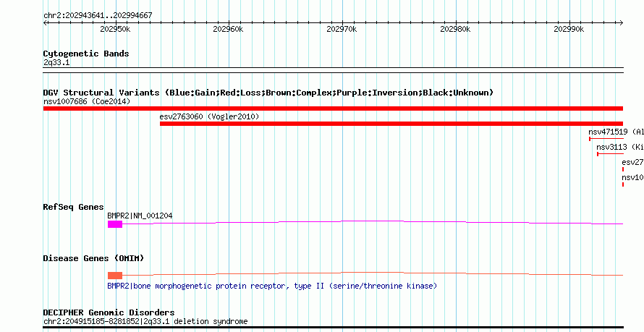Select the DECIPHER Genomic Disorders track title

click(109, 312)
